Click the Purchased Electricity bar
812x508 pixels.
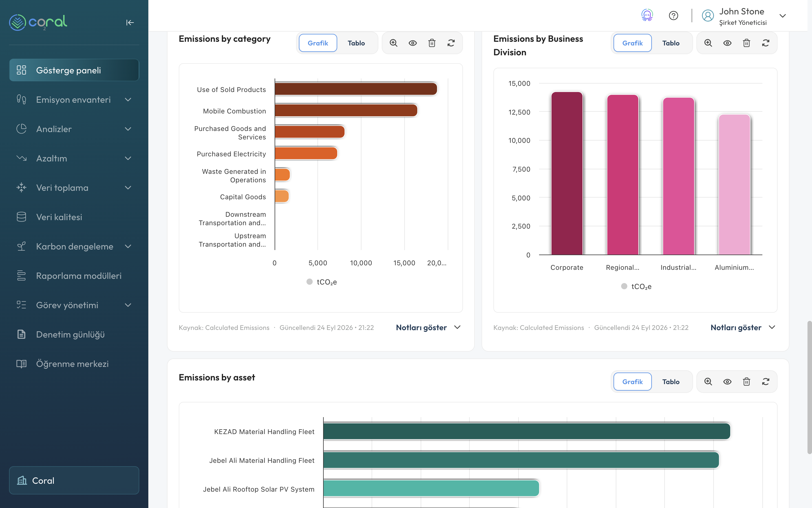coord(306,153)
